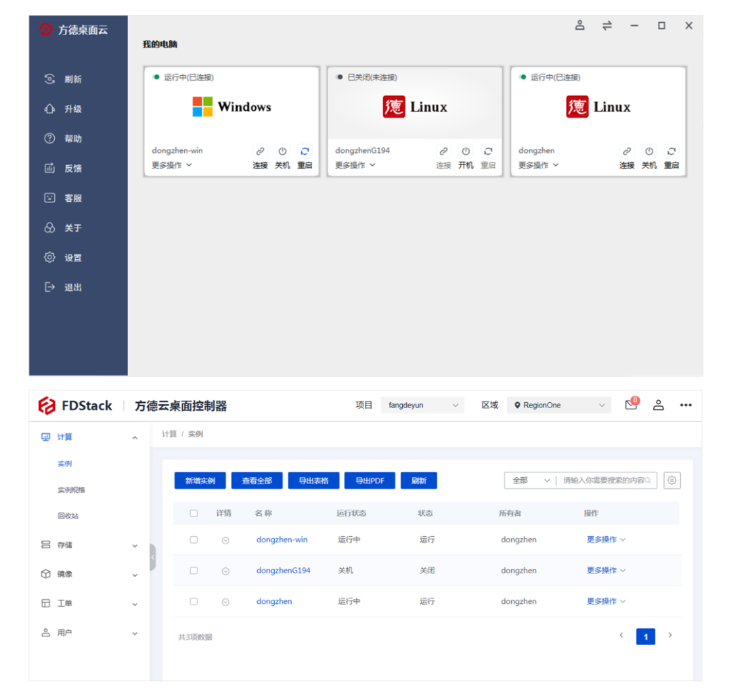
Task: Click the about (关于) sidebar icon
Action: [49, 227]
